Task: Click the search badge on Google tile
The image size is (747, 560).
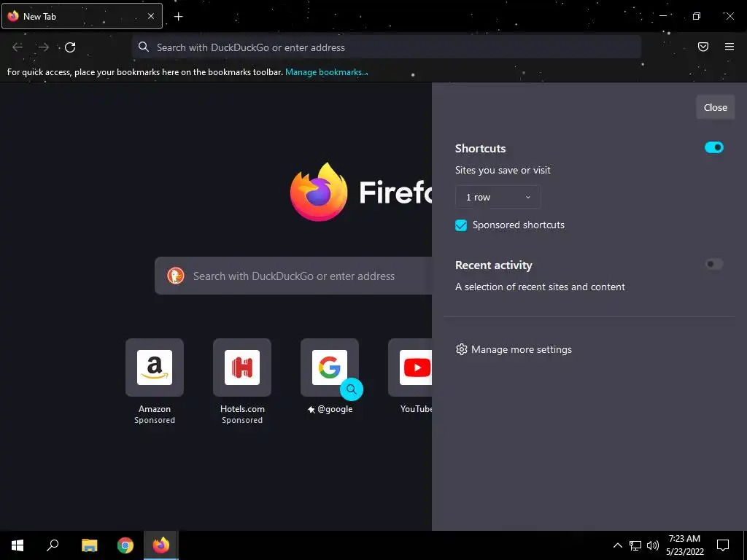Action: (352, 389)
